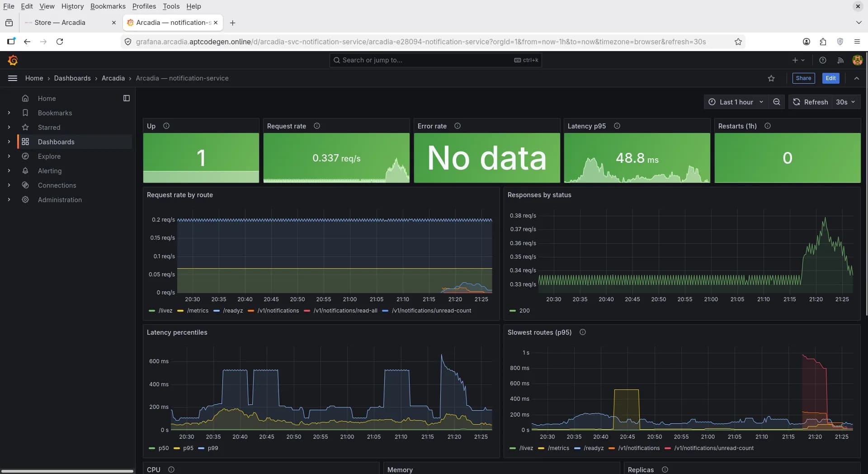Open the Help question mark icon
The image size is (868, 474).
pos(823,60)
